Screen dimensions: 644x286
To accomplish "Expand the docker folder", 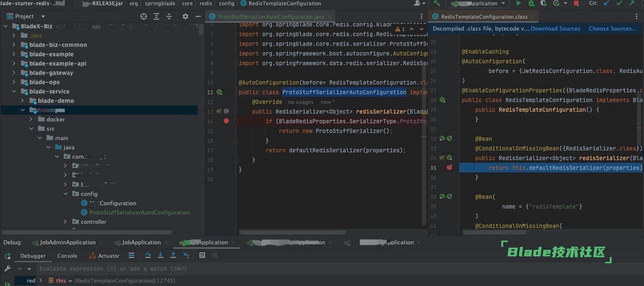I will click(31, 119).
